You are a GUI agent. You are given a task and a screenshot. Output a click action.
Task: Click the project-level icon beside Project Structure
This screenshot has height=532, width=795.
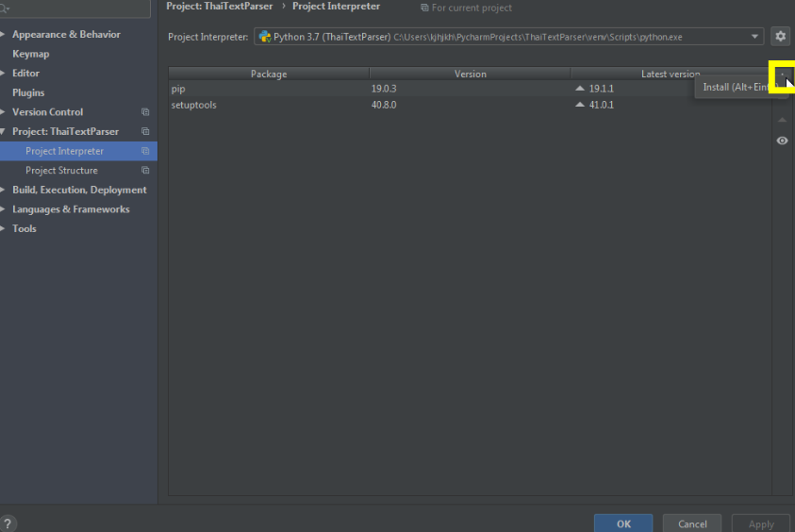coord(145,171)
